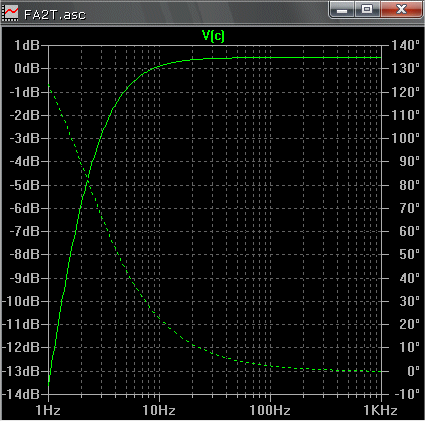Click the -10dB magnitude axis label
Image resolution: width=425 pixels, height=421 pixels.
pos(21,301)
